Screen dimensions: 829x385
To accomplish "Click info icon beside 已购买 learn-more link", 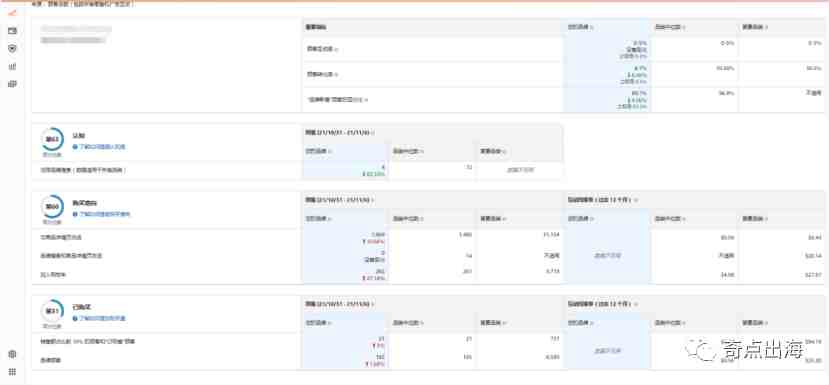I will 75,318.
